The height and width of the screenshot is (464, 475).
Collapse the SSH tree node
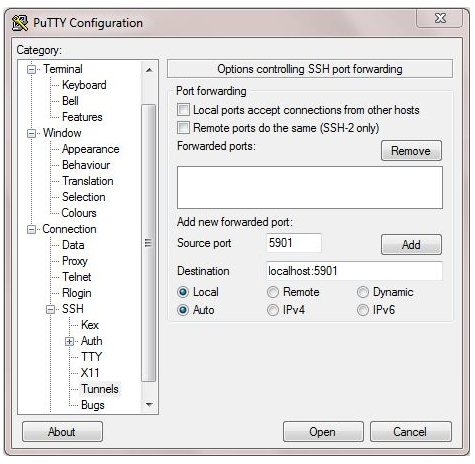click(x=50, y=309)
